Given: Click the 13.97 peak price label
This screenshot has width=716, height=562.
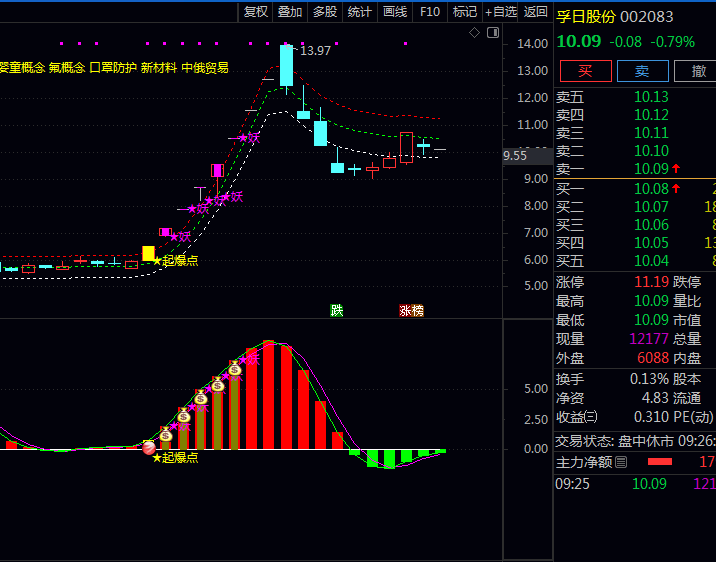Looking at the screenshot, I should [315, 51].
